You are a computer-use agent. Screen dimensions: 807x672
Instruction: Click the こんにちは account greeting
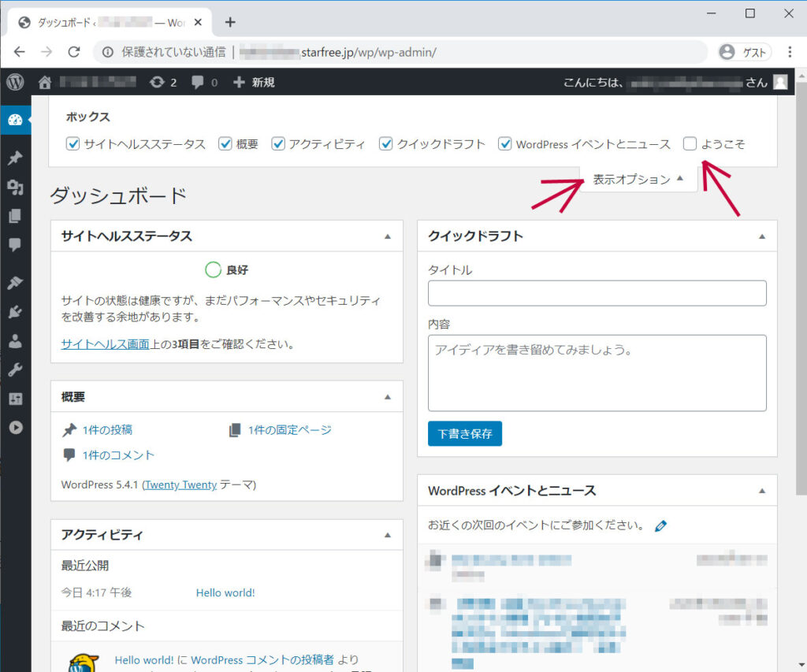[665, 83]
